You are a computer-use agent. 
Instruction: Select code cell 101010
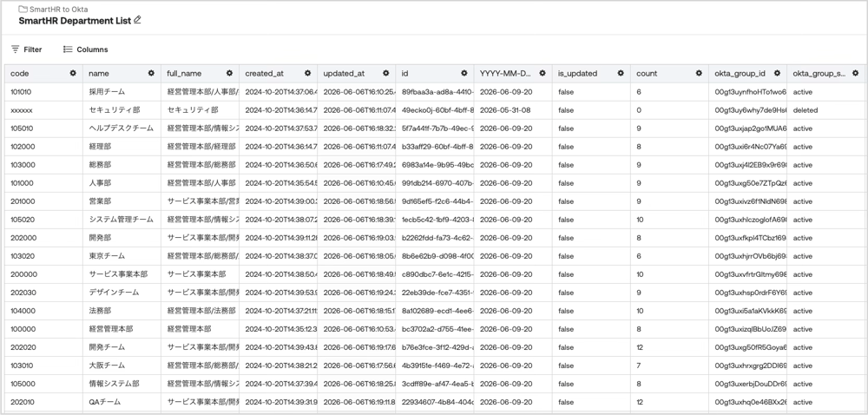pyautogui.click(x=43, y=92)
